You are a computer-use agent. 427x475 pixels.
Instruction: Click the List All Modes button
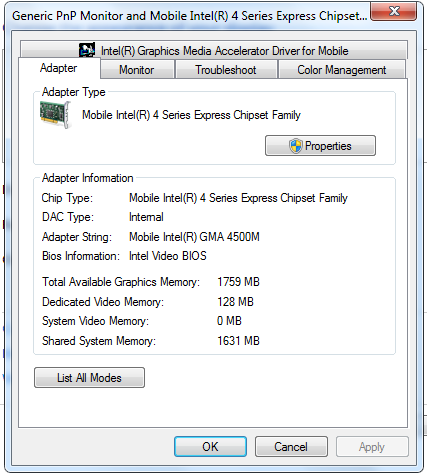click(89, 378)
